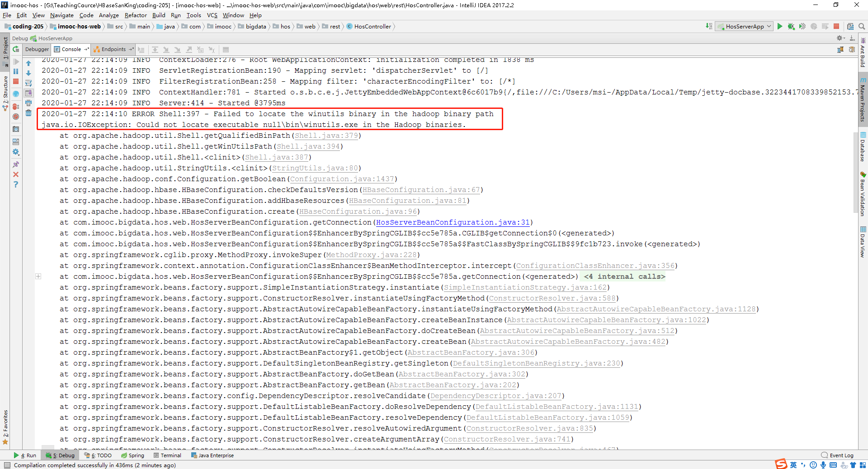The height and width of the screenshot is (469, 868).
Task: Open the Analyze menu
Action: [108, 15]
